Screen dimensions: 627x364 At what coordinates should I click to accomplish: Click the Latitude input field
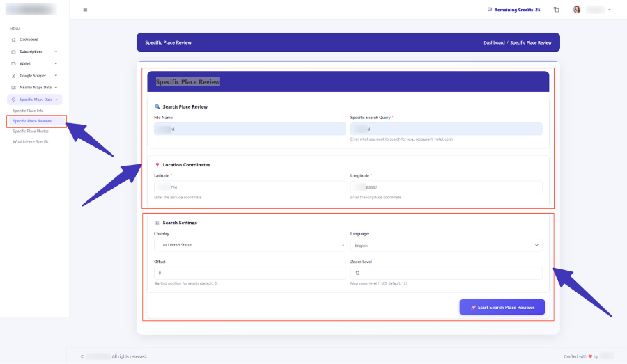250,187
